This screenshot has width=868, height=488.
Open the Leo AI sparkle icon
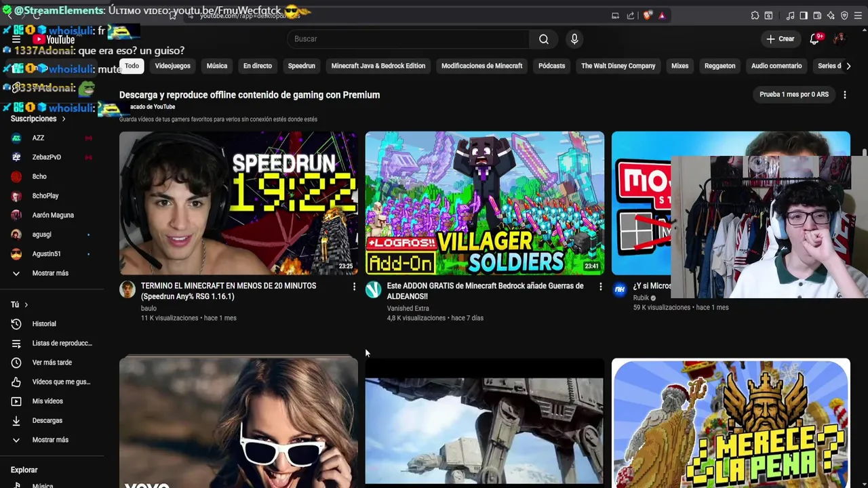pyautogui.click(x=831, y=16)
